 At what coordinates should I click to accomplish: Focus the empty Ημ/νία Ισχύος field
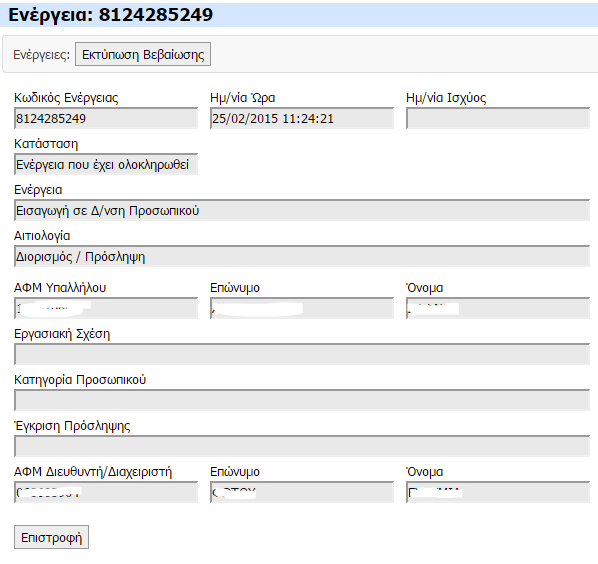point(498,118)
